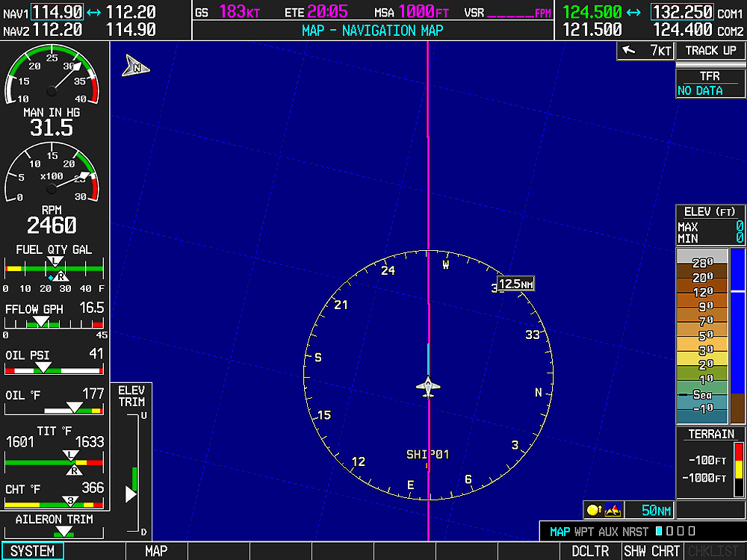Click the aircraft symbol on the map
Screen dimensions: 747x560
428,387
